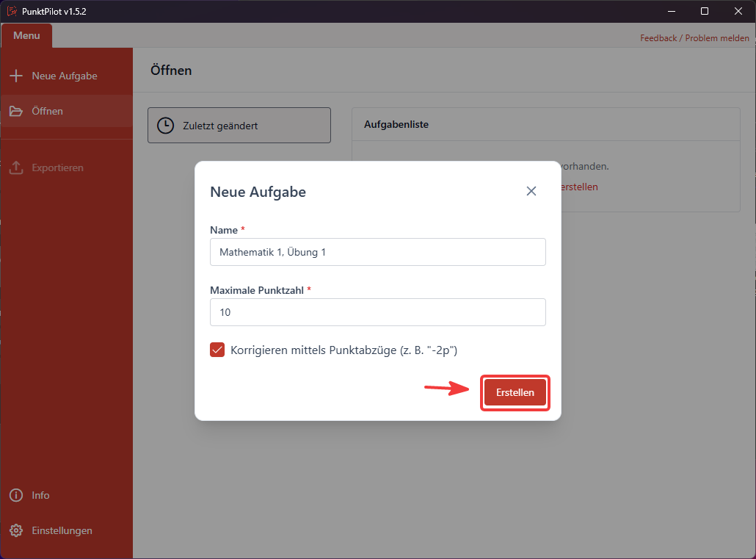Image resolution: width=756 pixels, height=559 pixels.
Task: Select Exportieren in the sidebar
Action: pyautogui.click(x=67, y=167)
